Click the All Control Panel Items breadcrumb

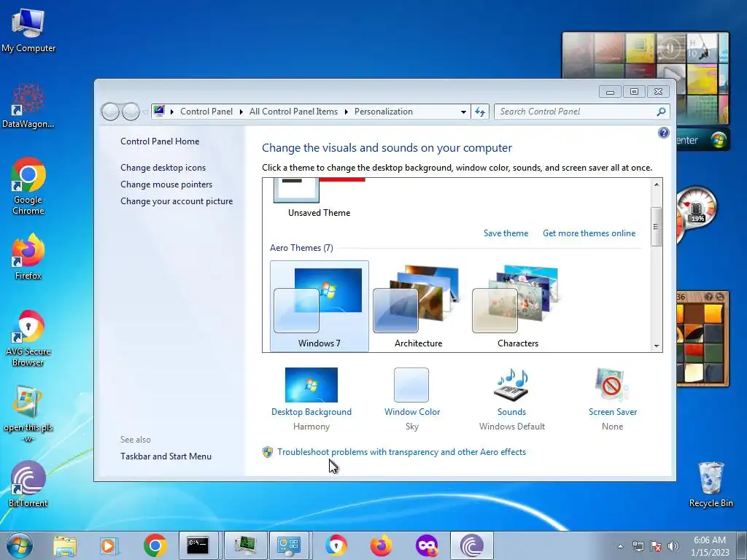click(x=293, y=112)
